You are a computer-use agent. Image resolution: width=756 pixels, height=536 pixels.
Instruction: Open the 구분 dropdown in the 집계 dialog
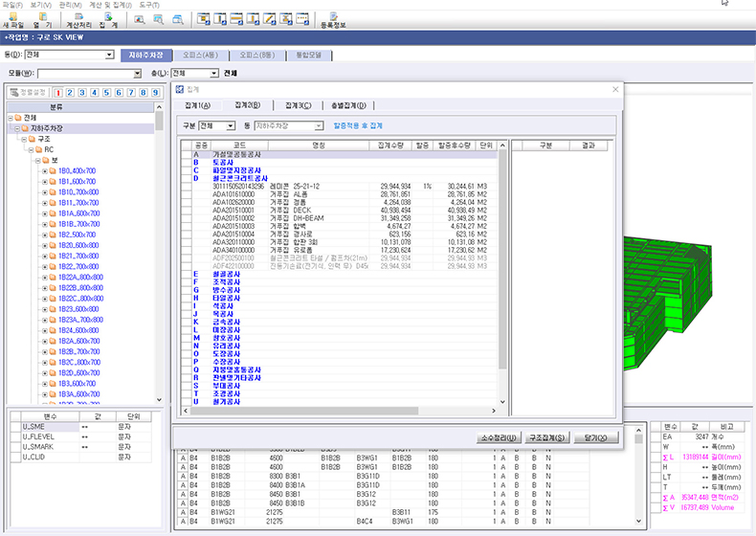click(231, 126)
